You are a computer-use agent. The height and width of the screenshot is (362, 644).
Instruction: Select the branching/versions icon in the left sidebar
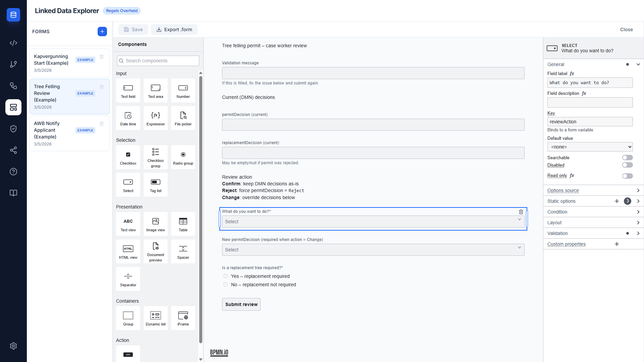(13, 64)
